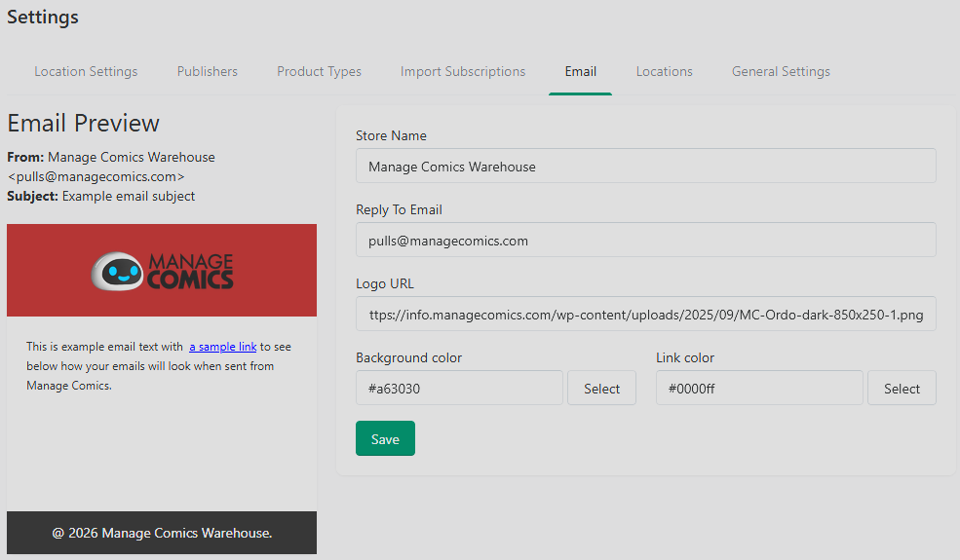The height and width of the screenshot is (560, 960).
Task: Open Link color Select picker
Action: click(902, 388)
